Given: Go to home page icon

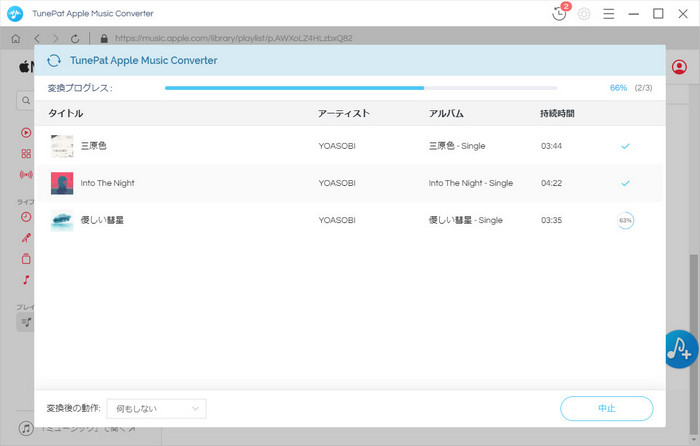Looking at the screenshot, I should point(16,38).
